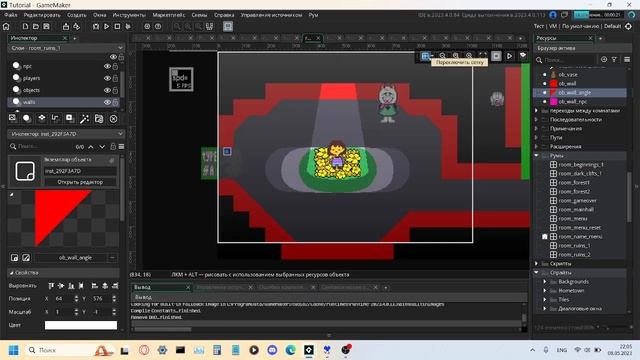This screenshot has height=360, width=640.
Task: Click the asset browser search field
Action: tap(569, 60)
